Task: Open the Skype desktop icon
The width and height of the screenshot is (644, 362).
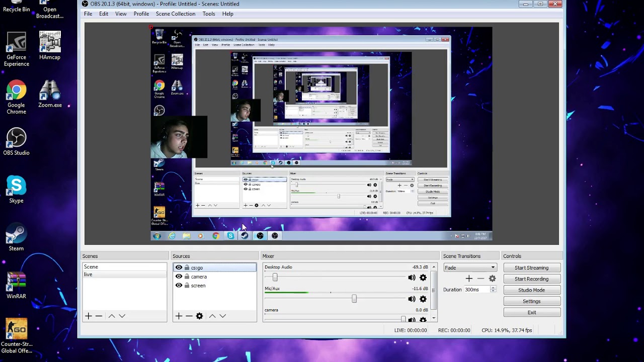Action: (16, 190)
